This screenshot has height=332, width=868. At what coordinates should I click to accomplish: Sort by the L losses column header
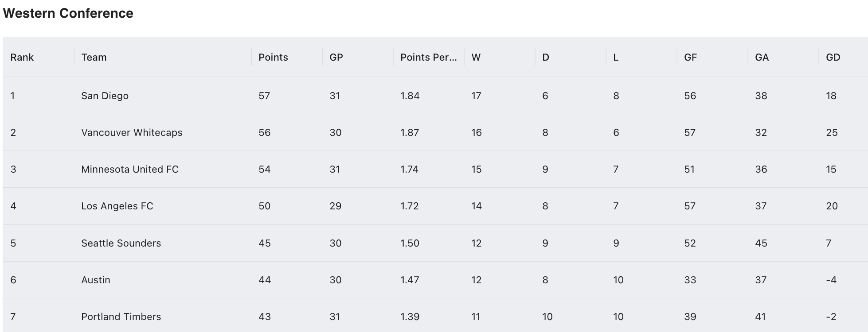[641, 57]
